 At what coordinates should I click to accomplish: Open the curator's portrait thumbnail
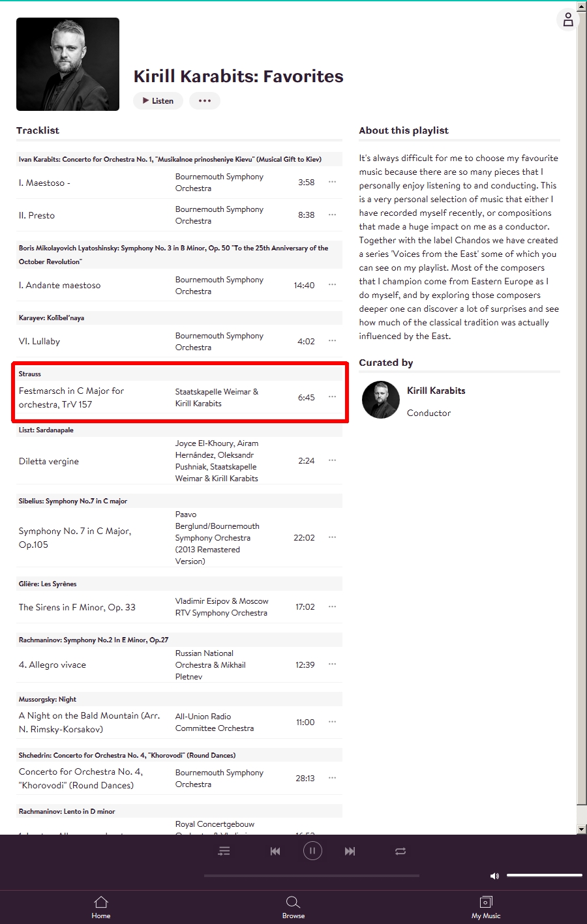coord(380,400)
